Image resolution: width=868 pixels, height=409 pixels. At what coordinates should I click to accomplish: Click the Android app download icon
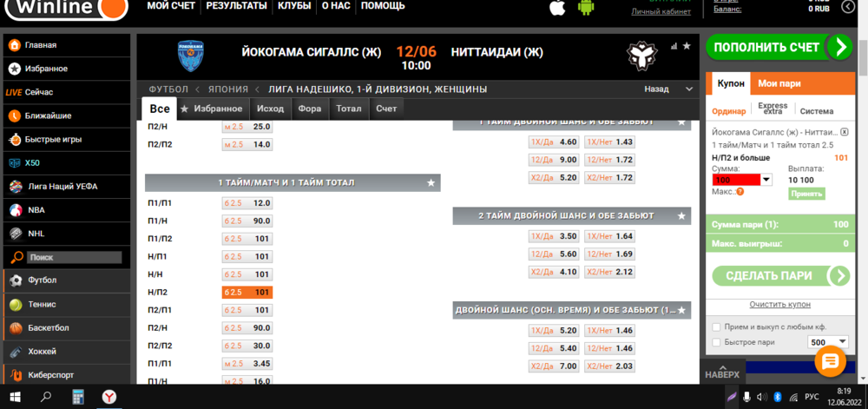click(x=586, y=7)
